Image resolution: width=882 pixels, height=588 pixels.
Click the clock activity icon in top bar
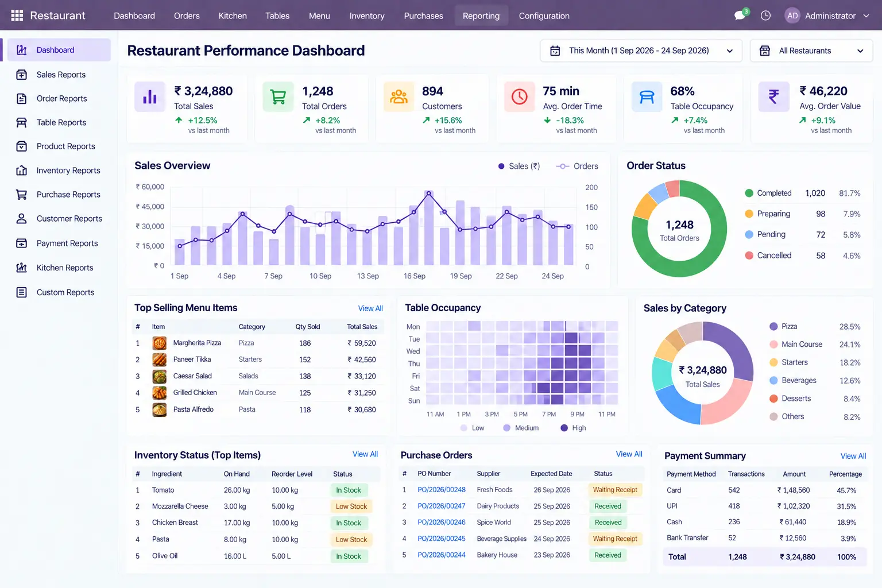coord(765,16)
